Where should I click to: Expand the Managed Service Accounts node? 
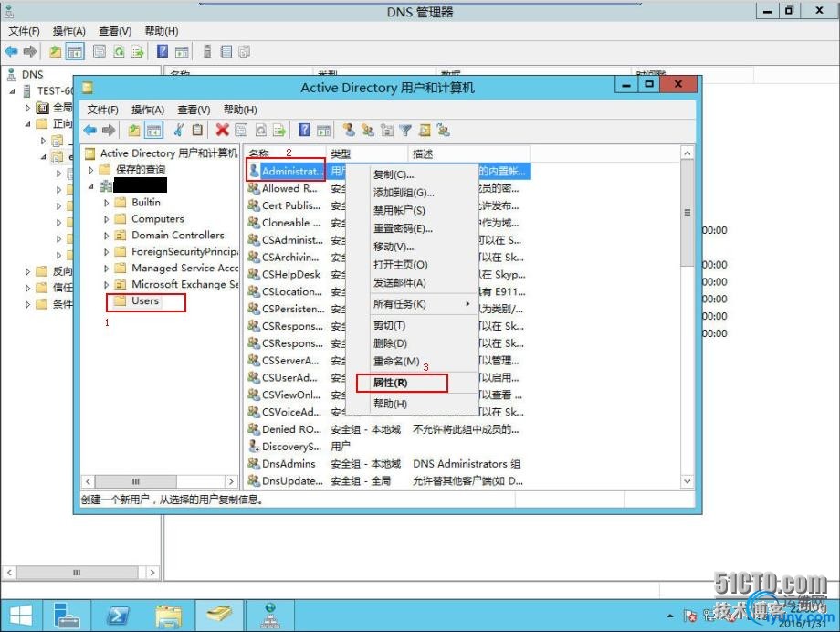coord(106,268)
